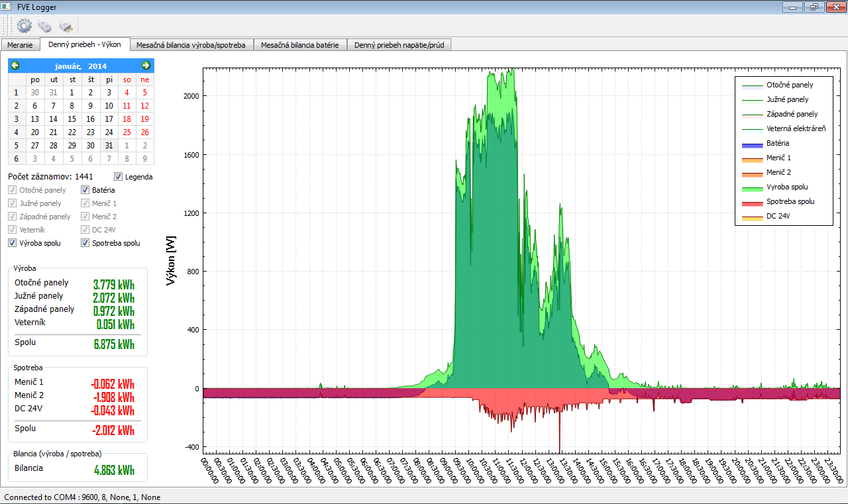Select day 31 in the calendar
The height and width of the screenshot is (504, 848).
[109, 146]
